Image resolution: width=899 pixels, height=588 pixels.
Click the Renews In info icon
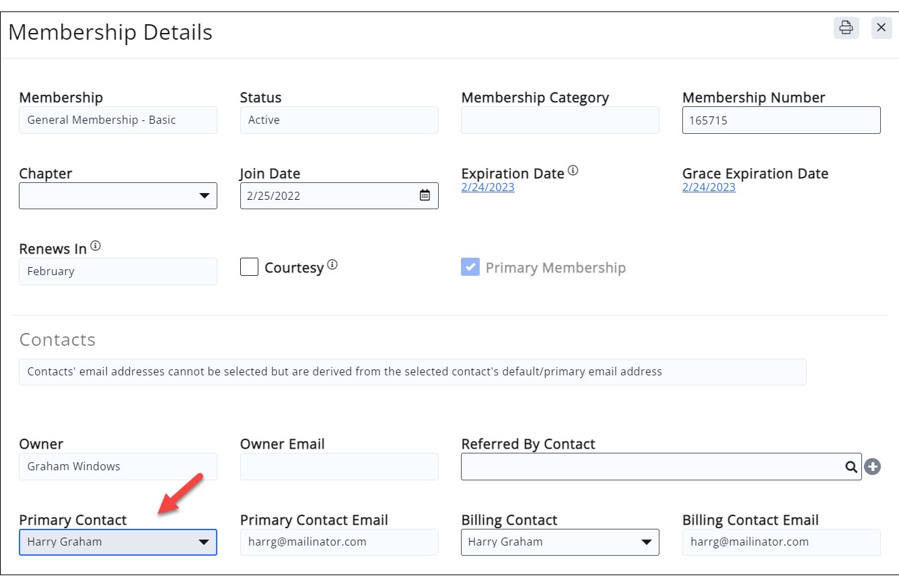click(96, 246)
